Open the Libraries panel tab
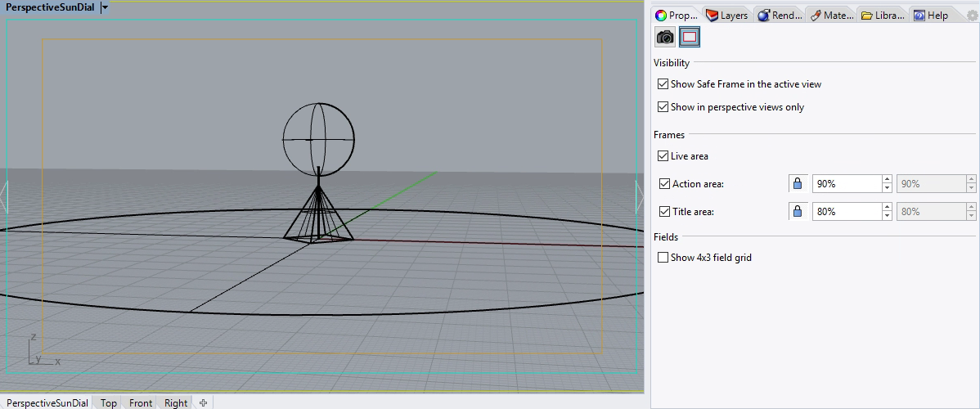Image resolution: width=980 pixels, height=409 pixels. (x=883, y=16)
